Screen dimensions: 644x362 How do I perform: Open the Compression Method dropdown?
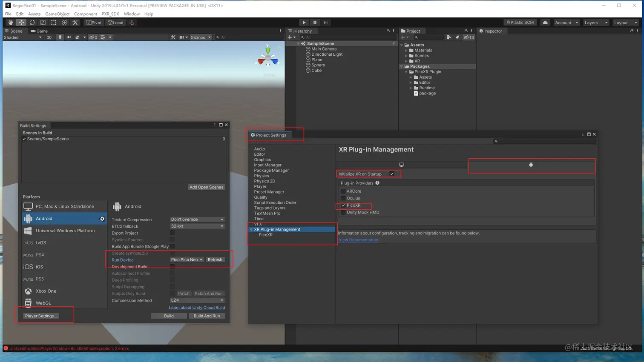[197, 300]
